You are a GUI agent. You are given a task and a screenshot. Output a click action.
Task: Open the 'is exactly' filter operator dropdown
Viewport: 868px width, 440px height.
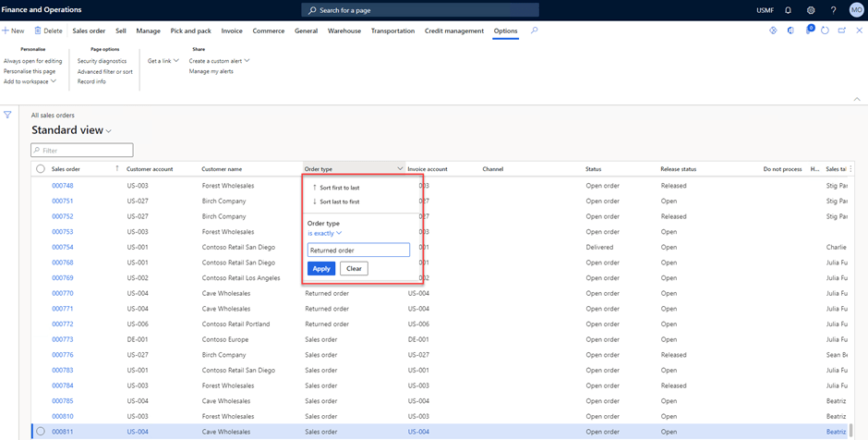(324, 233)
